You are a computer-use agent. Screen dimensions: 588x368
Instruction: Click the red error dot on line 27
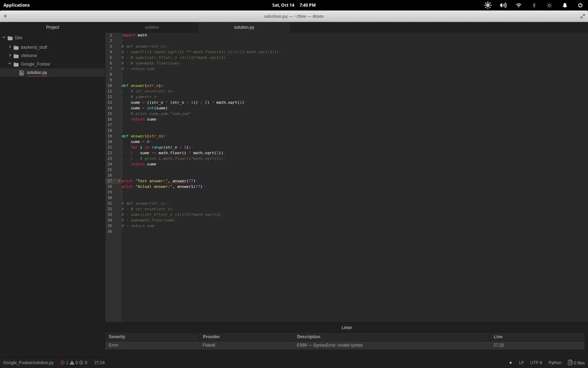point(119,181)
